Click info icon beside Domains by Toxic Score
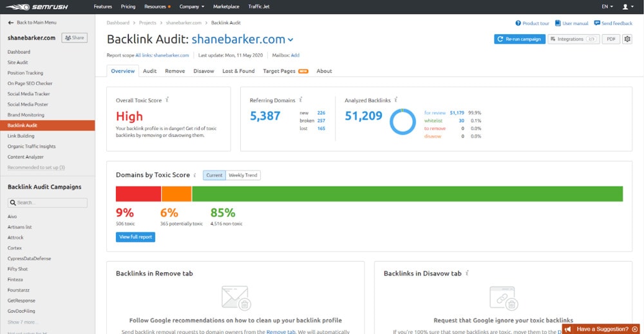This screenshot has width=644, height=334. (x=194, y=175)
